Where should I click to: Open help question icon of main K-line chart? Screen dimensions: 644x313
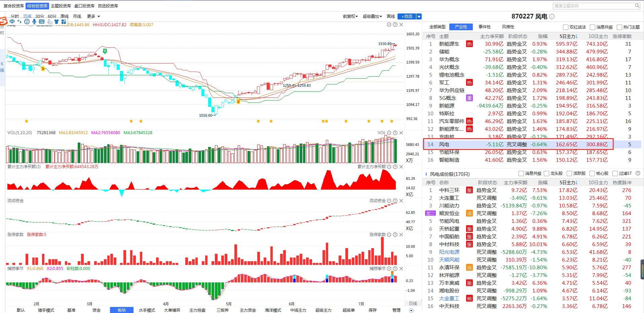coord(395,25)
